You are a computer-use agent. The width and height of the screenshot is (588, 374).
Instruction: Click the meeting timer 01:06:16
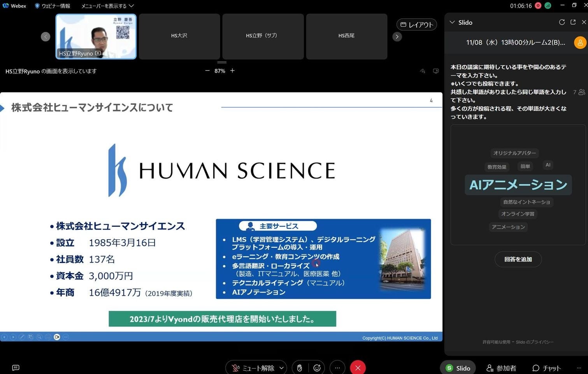521,6
